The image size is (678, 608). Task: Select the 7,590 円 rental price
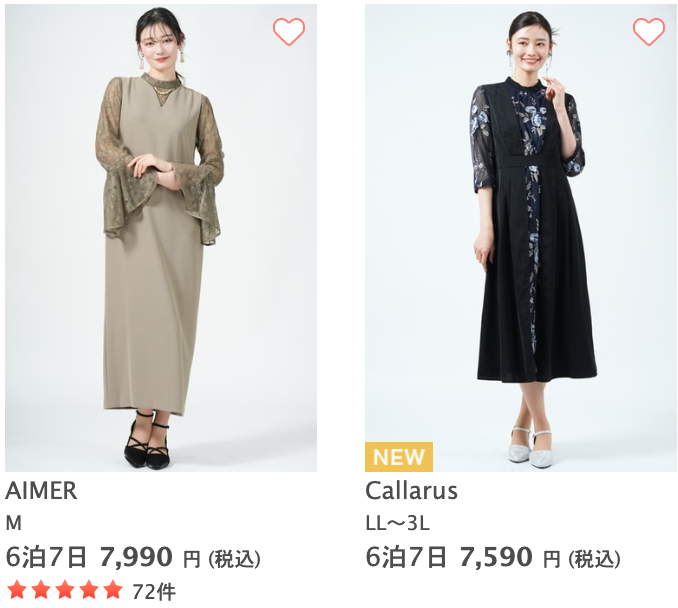click(509, 557)
